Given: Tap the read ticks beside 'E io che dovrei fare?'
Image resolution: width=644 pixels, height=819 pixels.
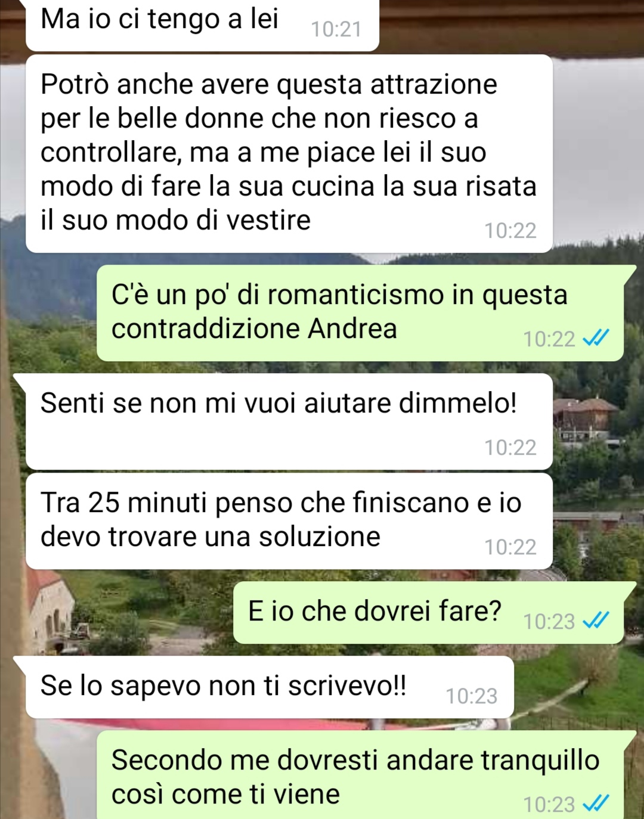Looking at the screenshot, I should (x=596, y=621).
